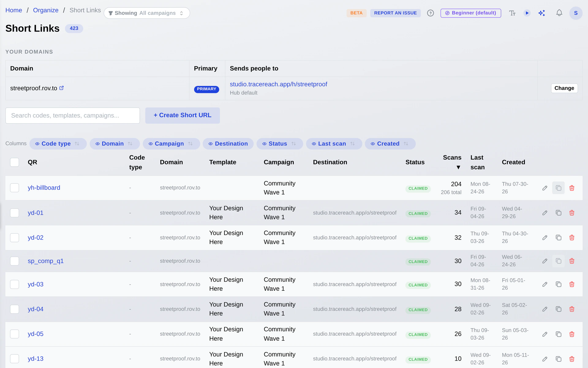Delete the yd-03 short link
Image resolution: width=588 pixels, height=368 pixels.
coord(572,284)
